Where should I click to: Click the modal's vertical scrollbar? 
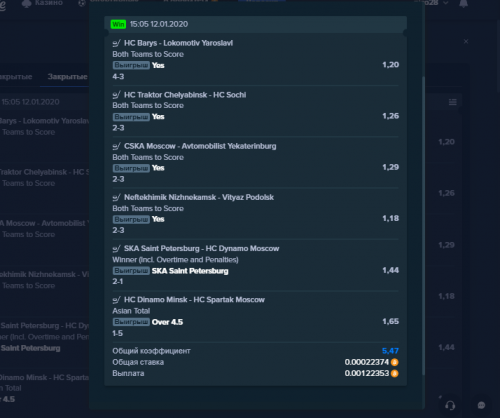[x=424, y=225]
